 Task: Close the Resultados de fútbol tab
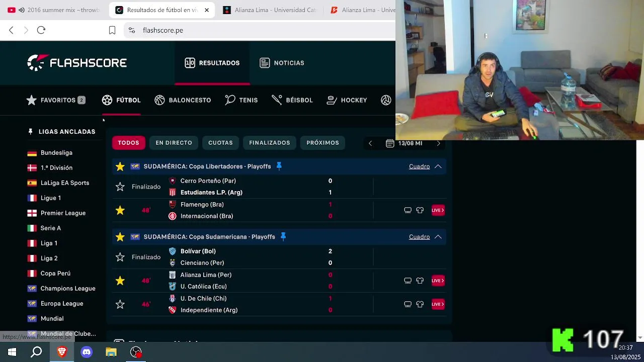(206, 10)
